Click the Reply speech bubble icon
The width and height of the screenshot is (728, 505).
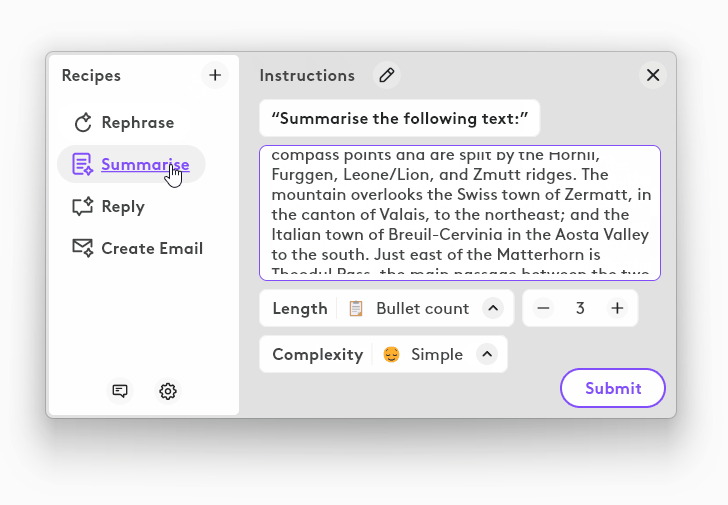83,207
